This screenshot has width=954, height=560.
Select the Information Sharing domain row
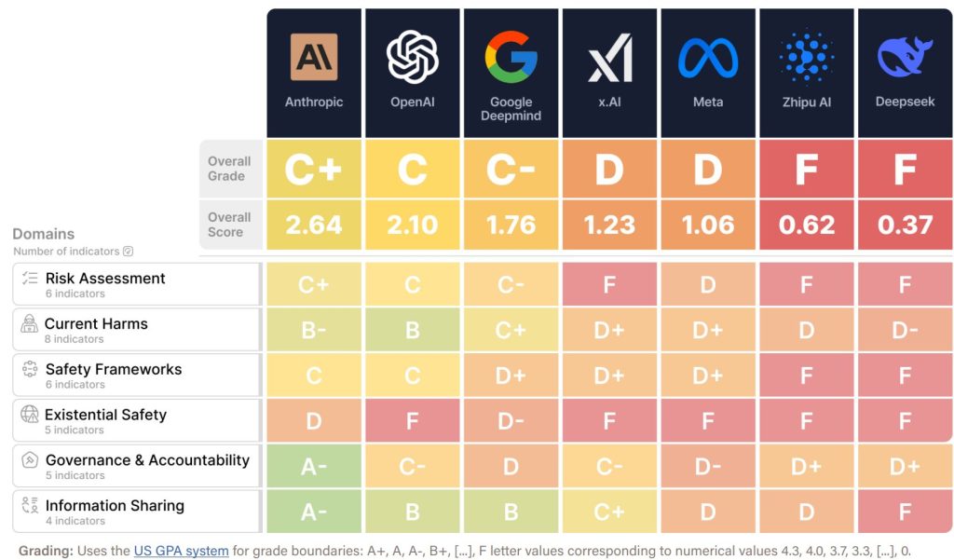tap(137, 512)
